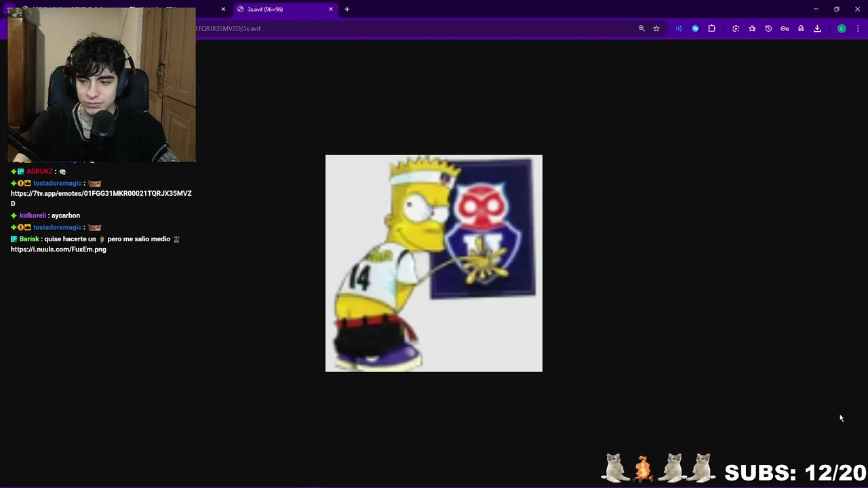This screenshot has width=868, height=488.
Task: Open the 7tv.app emotes link in chat
Action: [101, 198]
